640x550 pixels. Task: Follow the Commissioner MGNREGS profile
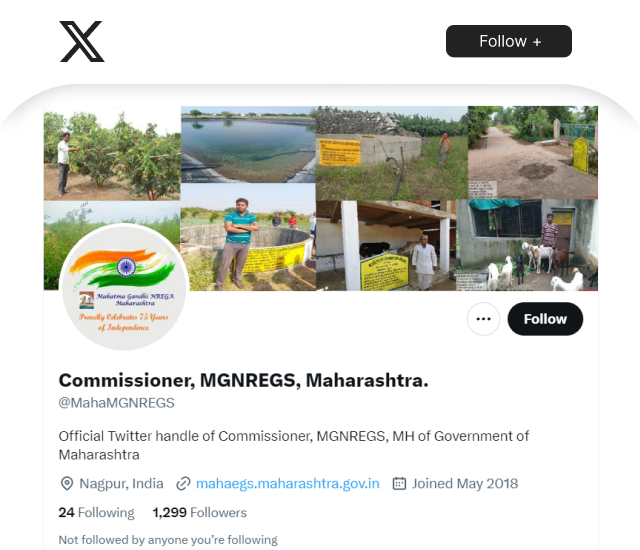coord(545,319)
